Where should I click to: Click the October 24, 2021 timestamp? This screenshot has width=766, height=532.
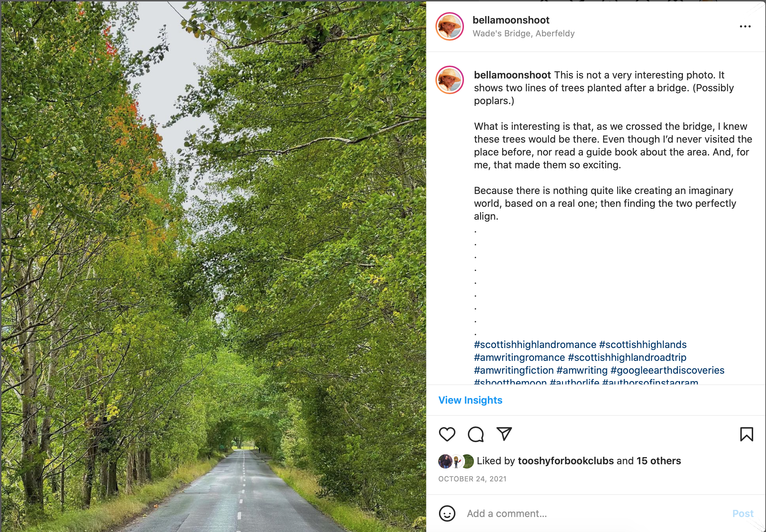pyautogui.click(x=472, y=479)
